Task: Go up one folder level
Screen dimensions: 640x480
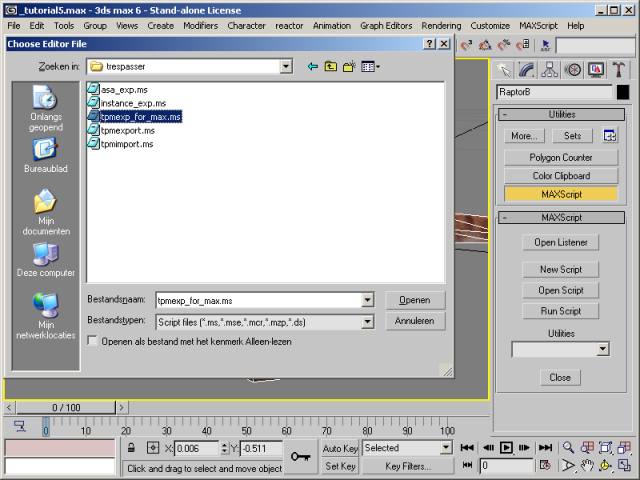Action: tap(330, 66)
